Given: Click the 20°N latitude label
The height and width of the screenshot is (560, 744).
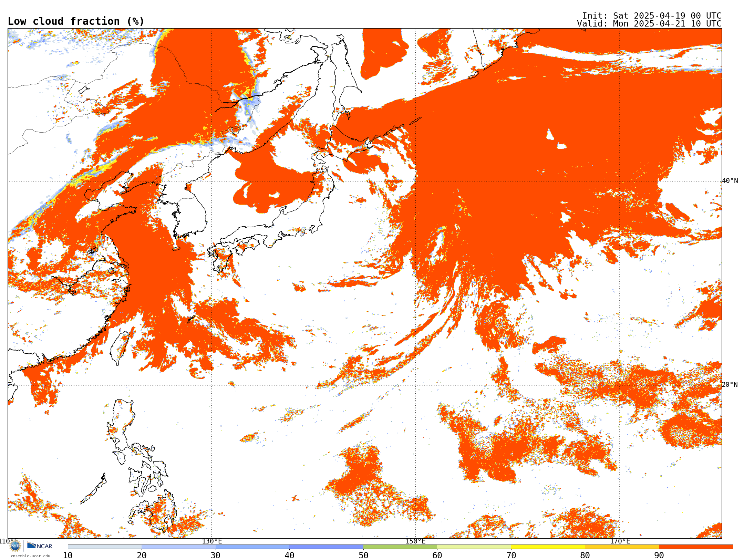Looking at the screenshot, I should (730, 385).
